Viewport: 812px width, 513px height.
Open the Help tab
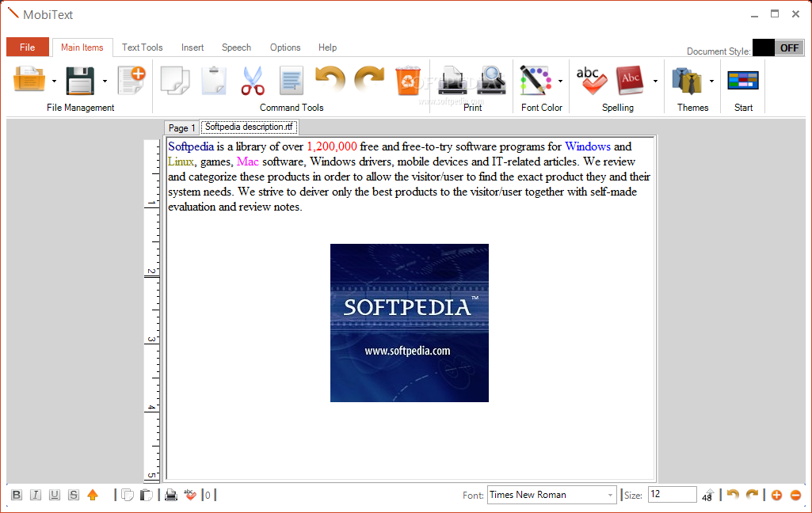tap(328, 47)
